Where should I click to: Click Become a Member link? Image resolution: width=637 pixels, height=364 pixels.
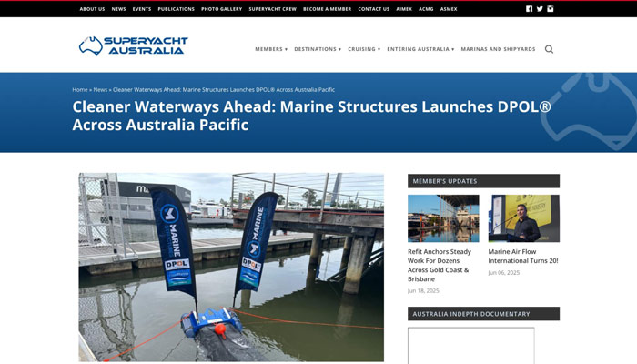327,9
